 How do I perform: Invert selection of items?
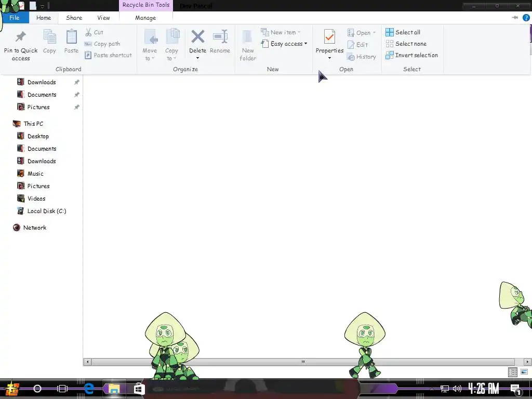click(x=411, y=55)
